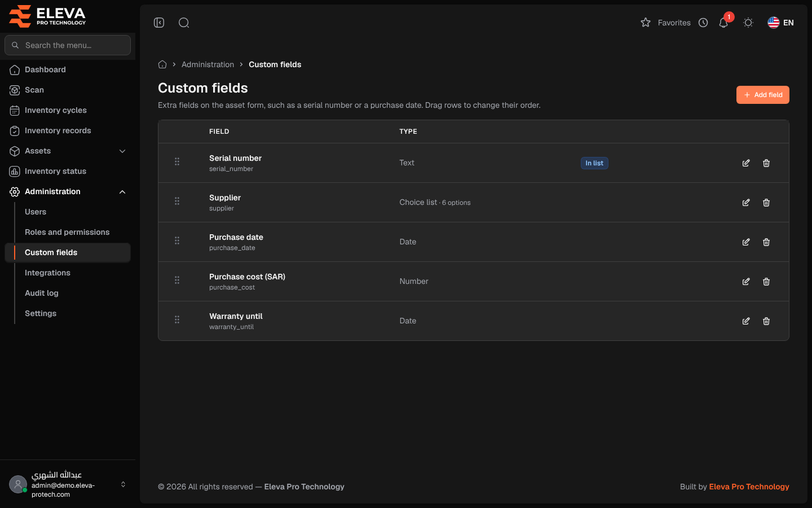
Task: Click Administration breadcrumb link
Action: 208,64
